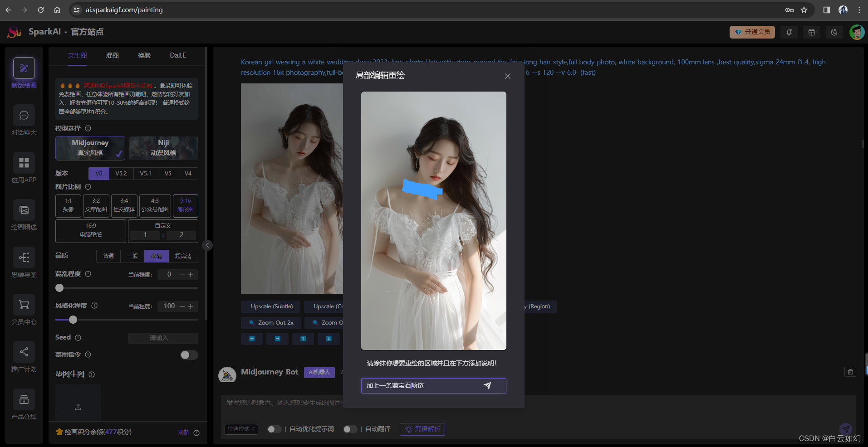Close the 局部编辑重绘 dialog
The height and width of the screenshot is (447, 868).
508,76
